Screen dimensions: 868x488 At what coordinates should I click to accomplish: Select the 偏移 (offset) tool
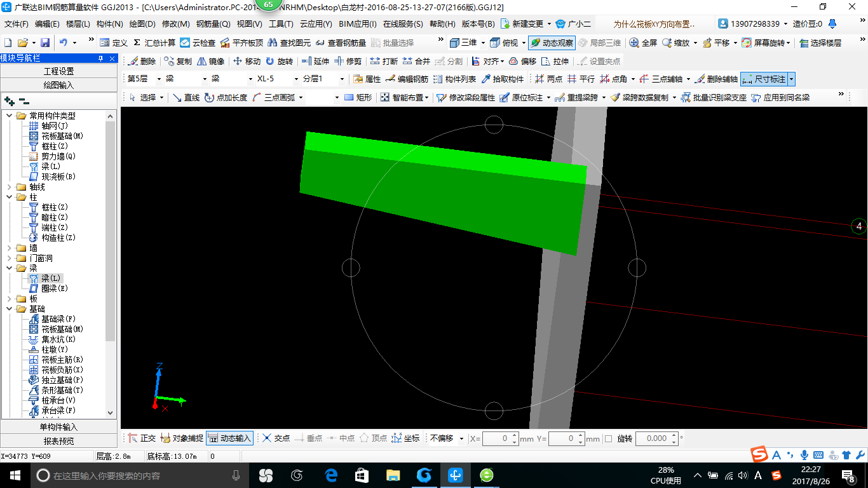pos(522,62)
